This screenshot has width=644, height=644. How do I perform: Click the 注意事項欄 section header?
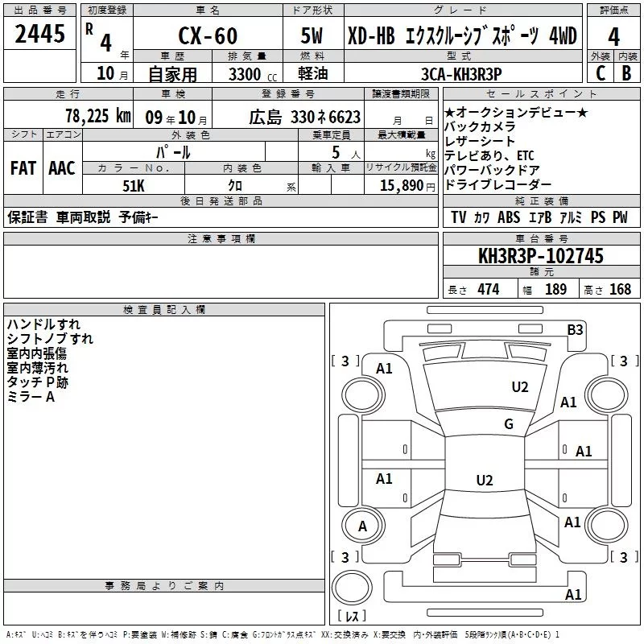point(221,238)
